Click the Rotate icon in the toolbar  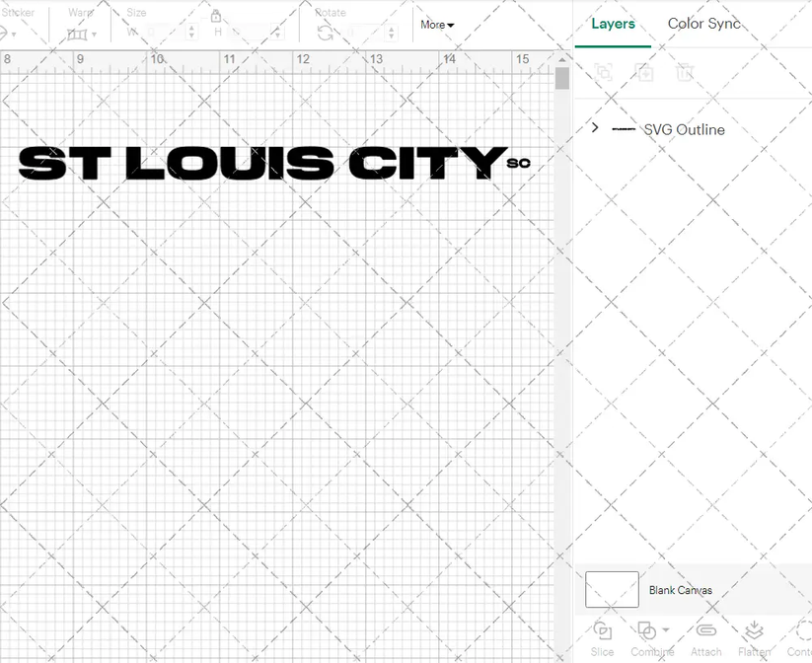click(325, 32)
